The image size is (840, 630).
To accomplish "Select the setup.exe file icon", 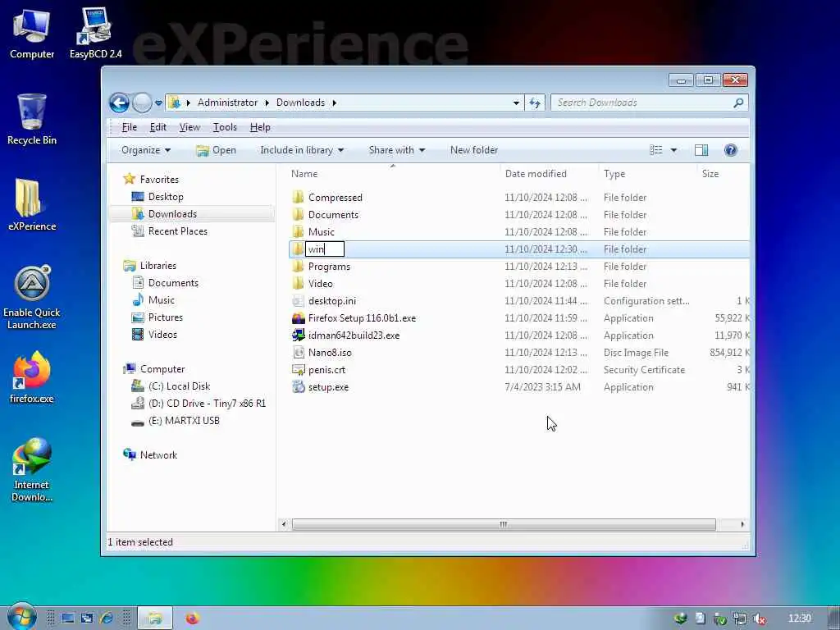I will tap(299, 387).
